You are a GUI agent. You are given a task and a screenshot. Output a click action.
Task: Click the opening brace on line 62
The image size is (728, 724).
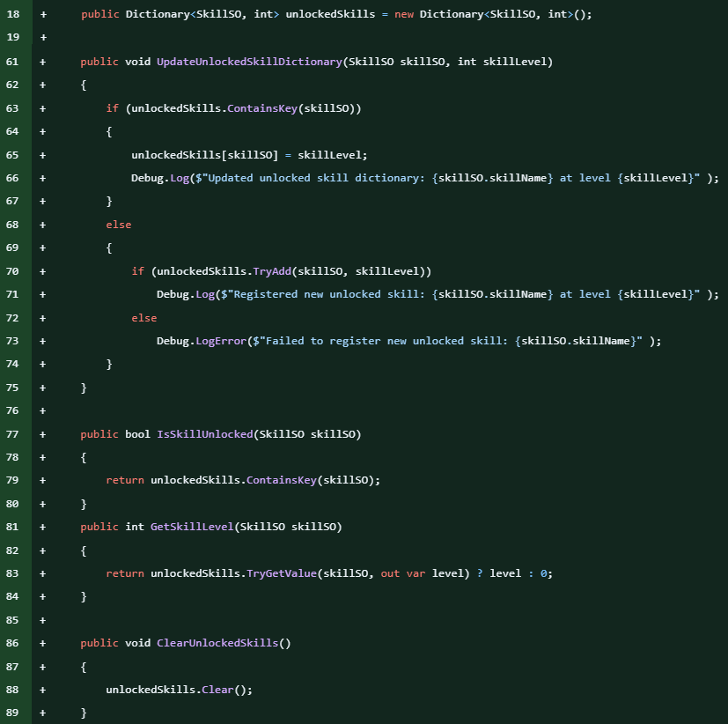tap(84, 85)
